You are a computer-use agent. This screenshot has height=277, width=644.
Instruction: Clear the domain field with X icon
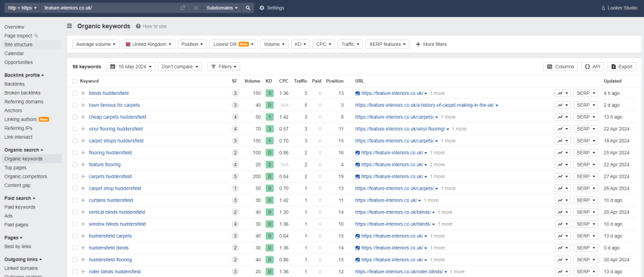click(x=196, y=8)
